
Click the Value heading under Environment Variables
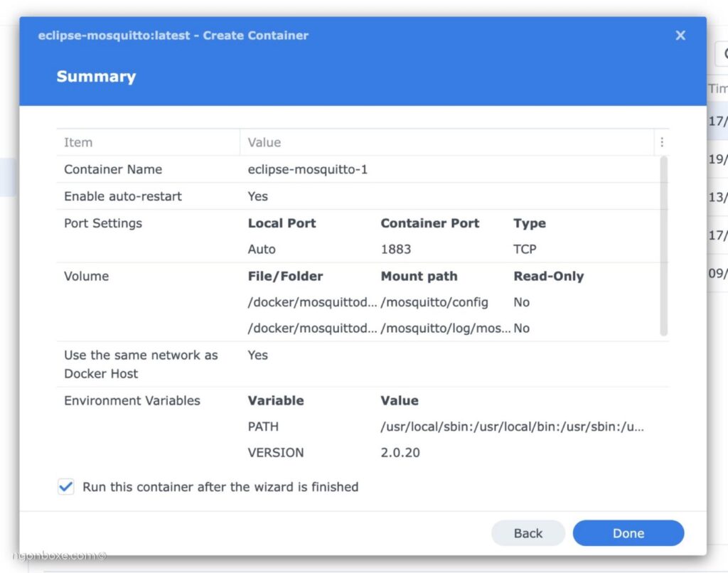tap(400, 401)
